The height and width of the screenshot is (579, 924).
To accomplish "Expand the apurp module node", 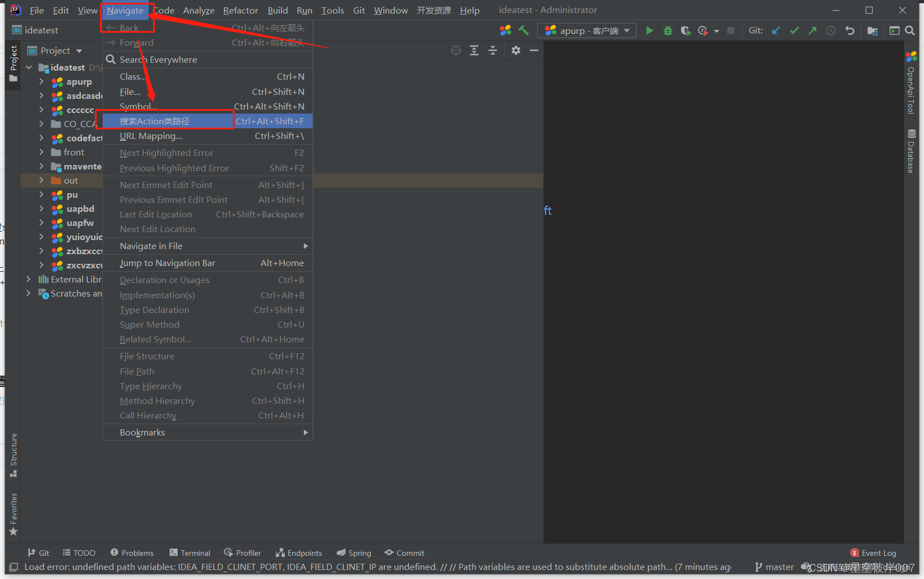I will [x=41, y=81].
